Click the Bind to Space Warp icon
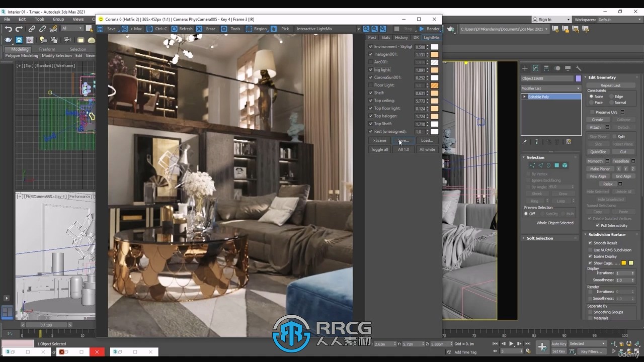Screen dimensions: 644x362 click(54, 29)
